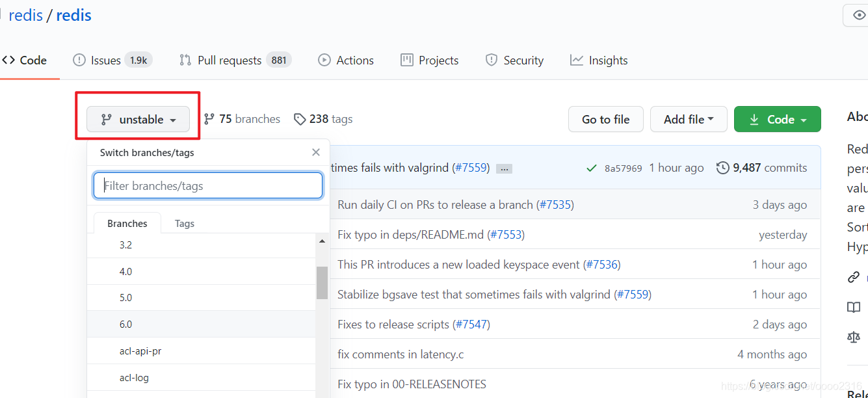The image size is (868, 398).
Task: Select the 6.0 branch
Action: (x=126, y=325)
